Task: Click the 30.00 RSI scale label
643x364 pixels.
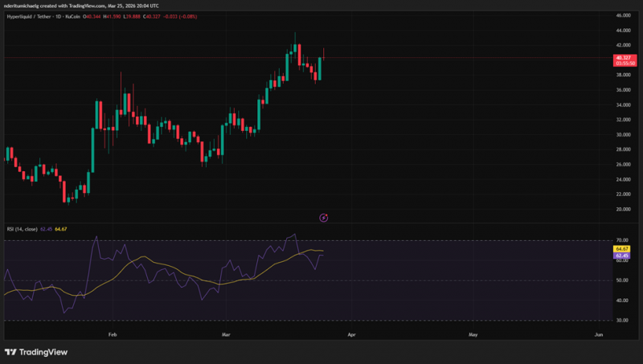Action: 622,321
